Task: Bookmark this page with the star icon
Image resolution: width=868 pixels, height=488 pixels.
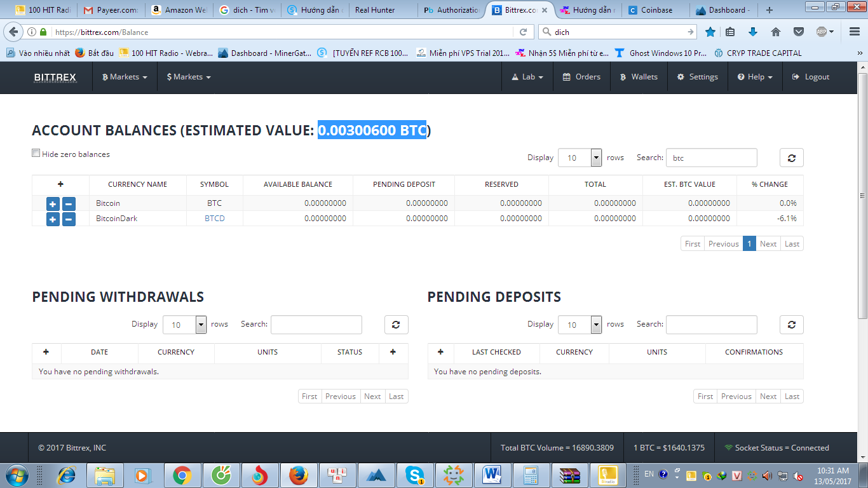Action: click(x=710, y=32)
